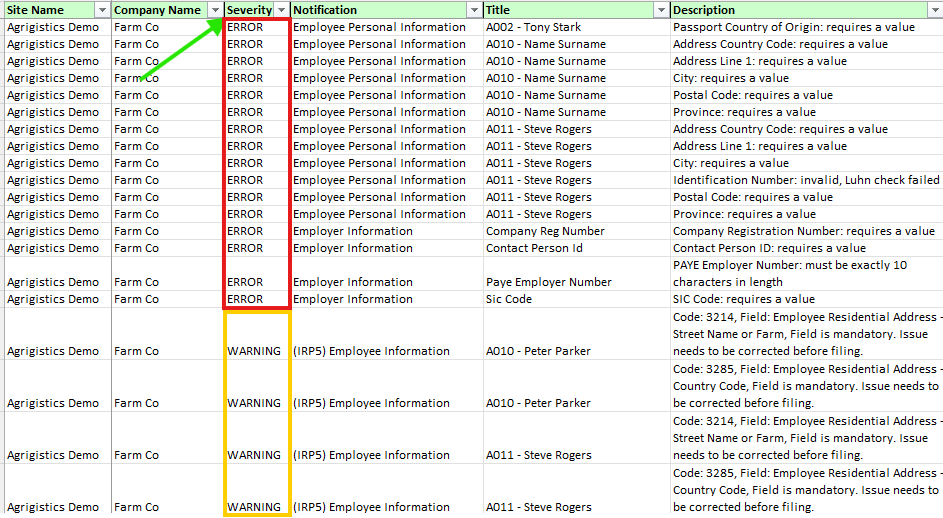The height and width of the screenshot is (518, 943).
Task: Select the 'Company Reg Number' title cell
Action: [545, 231]
